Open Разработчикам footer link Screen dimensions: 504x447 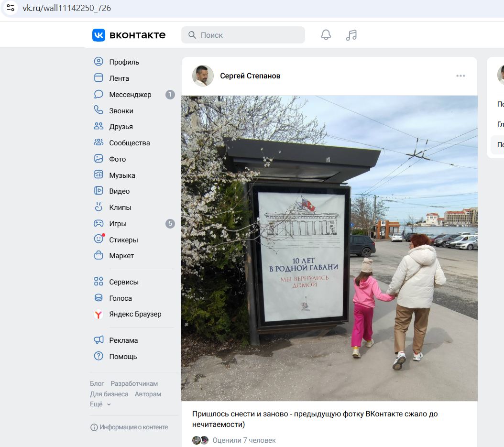tap(134, 383)
